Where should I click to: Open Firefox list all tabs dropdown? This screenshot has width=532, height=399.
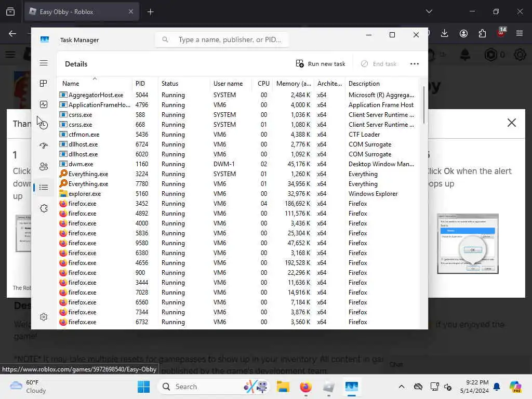click(429, 11)
